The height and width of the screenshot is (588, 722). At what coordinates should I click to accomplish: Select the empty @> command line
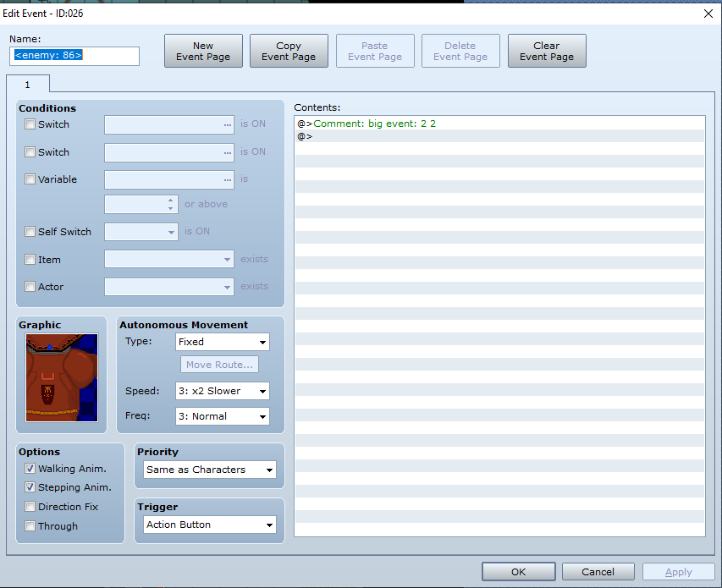pyautogui.click(x=499, y=136)
